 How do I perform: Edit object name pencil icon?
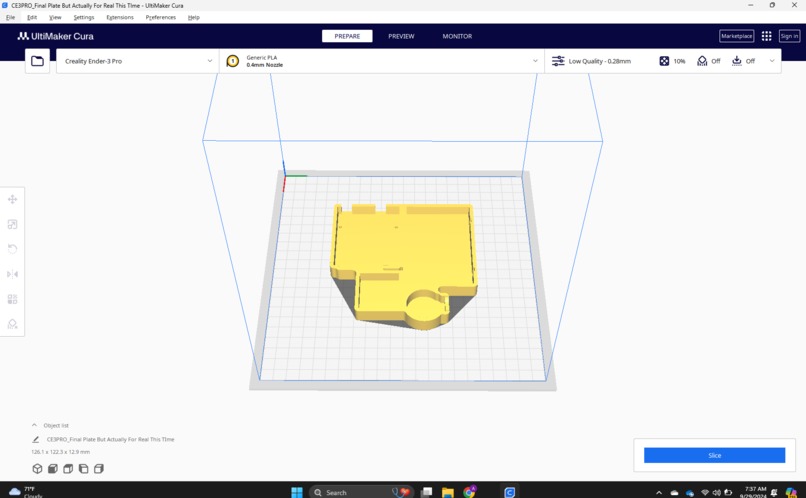click(35, 439)
